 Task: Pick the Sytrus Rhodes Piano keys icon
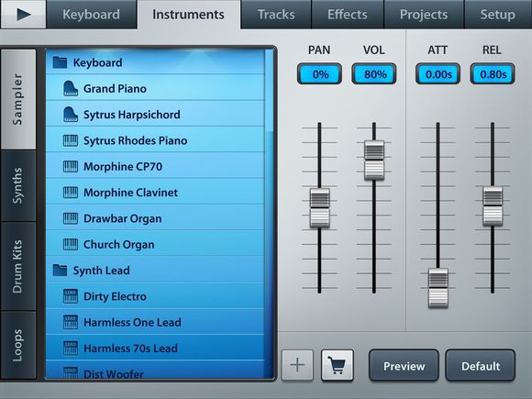click(71, 140)
